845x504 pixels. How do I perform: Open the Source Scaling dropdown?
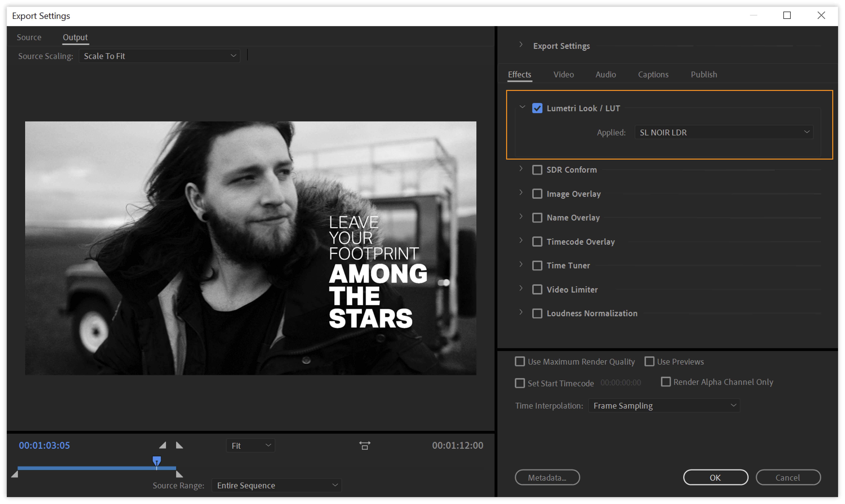tap(159, 56)
